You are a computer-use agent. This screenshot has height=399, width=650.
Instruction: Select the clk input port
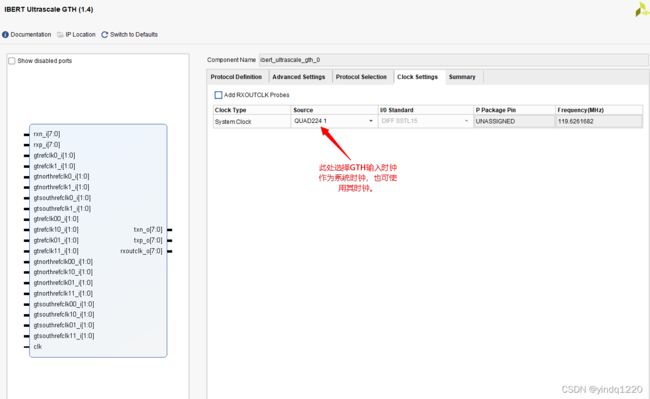click(38, 347)
